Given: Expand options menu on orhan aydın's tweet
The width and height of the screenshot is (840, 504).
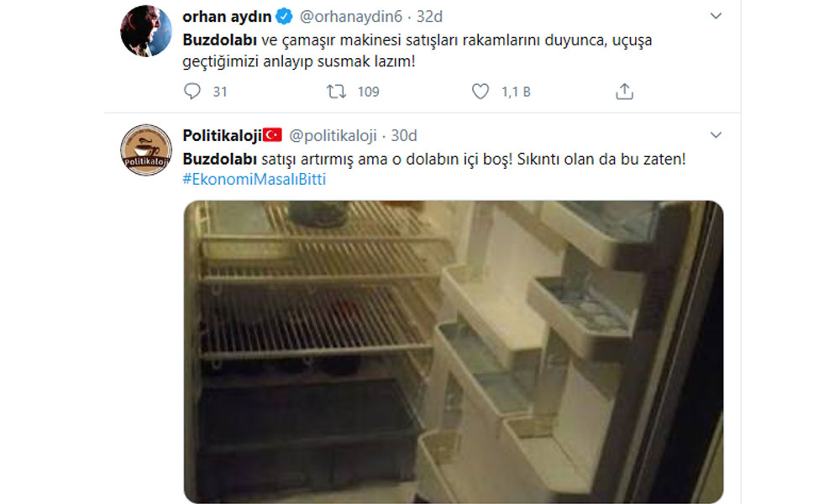Looking at the screenshot, I should pos(716,16).
